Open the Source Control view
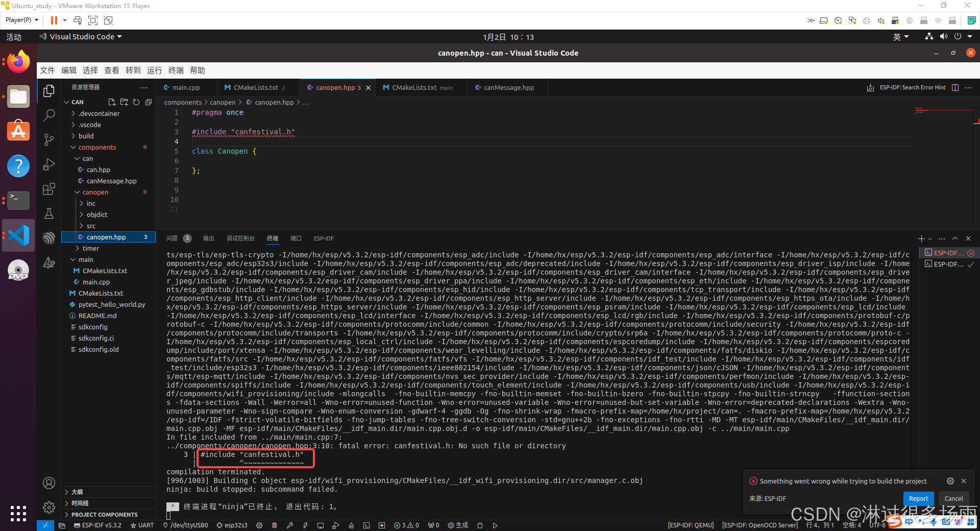 point(49,140)
